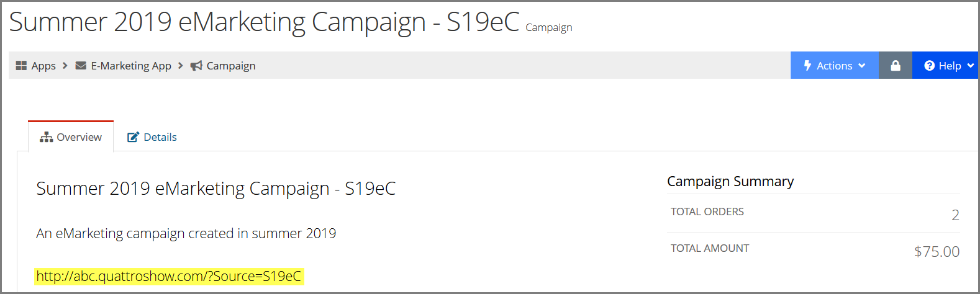Open E-Marketing App breadcrumb link

coord(131,66)
